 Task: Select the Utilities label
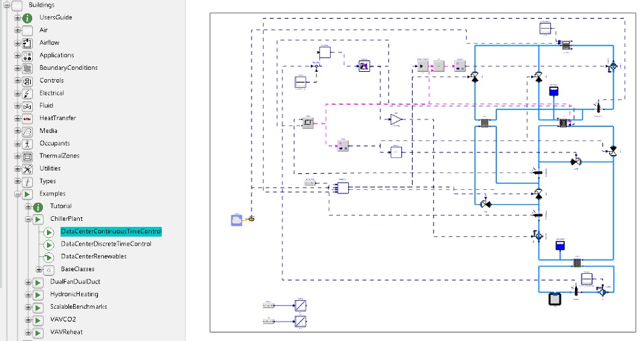pos(50,168)
